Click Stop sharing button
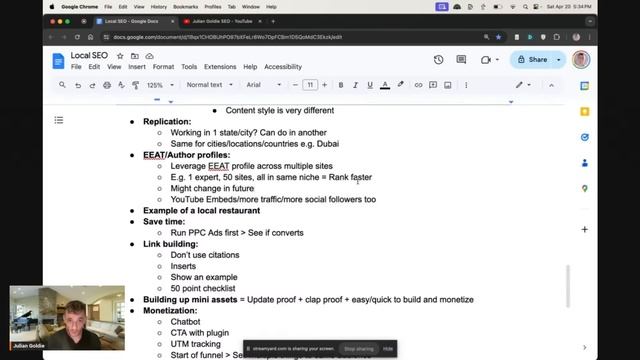Screen dimensions: 640x360 pos(358,349)
